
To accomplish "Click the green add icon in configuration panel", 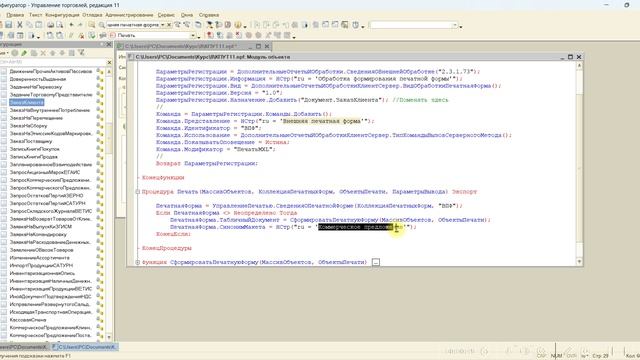I will (15, 53).
